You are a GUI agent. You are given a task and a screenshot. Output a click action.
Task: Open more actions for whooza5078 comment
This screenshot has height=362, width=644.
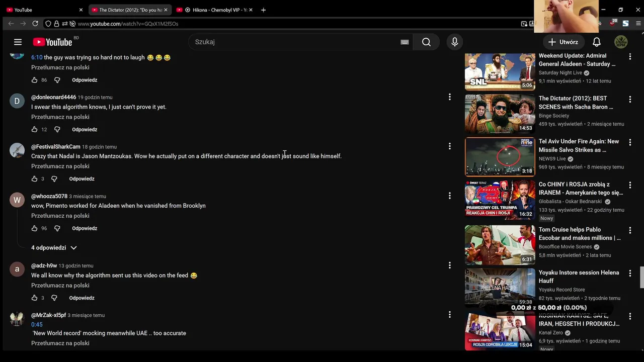(x=450, y=196)
